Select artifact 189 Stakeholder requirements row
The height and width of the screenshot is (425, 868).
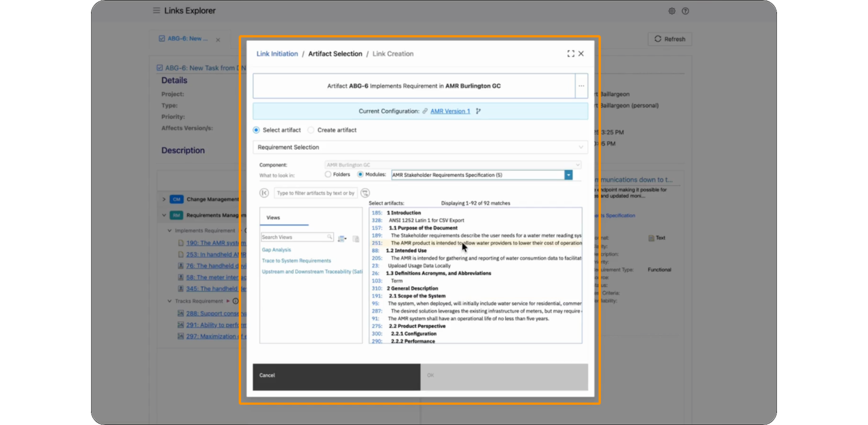click(476, 236)
